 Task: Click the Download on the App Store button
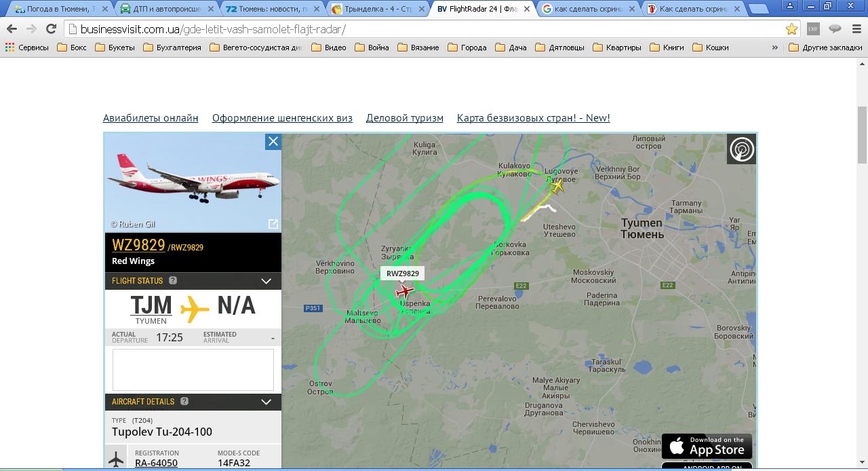click(707, 446)
